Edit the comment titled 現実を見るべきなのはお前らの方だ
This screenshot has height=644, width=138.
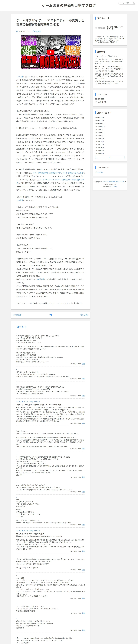click(83, 551)
